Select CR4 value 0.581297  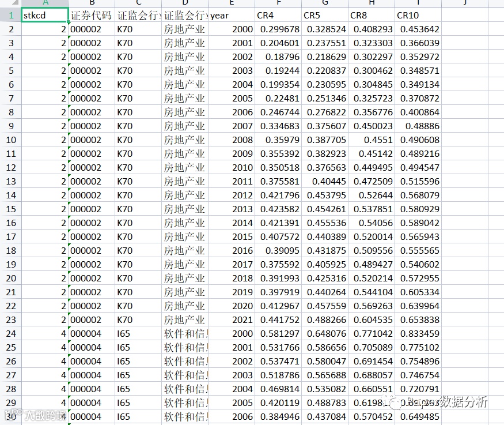click(278, 333)
